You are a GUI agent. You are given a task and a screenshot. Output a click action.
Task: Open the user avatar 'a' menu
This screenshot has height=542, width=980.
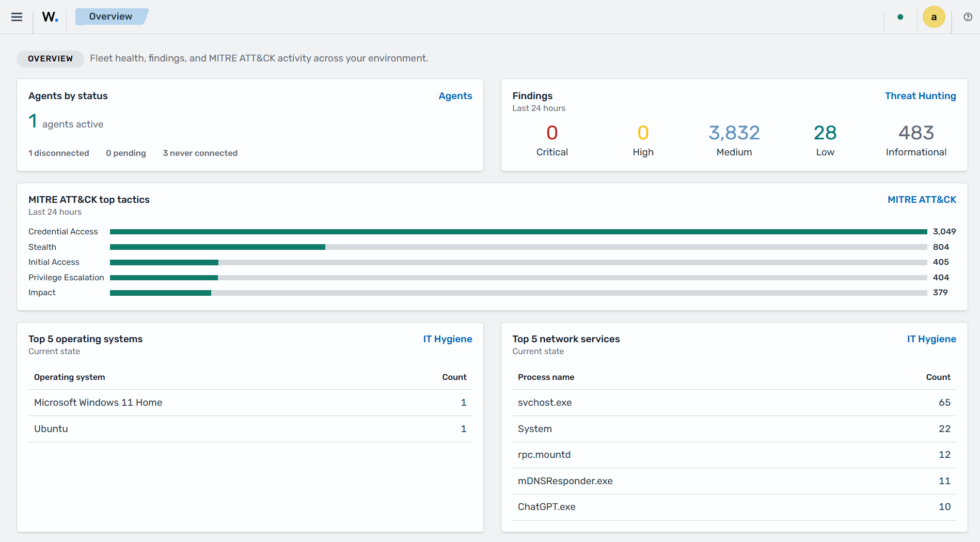point(934,17)
